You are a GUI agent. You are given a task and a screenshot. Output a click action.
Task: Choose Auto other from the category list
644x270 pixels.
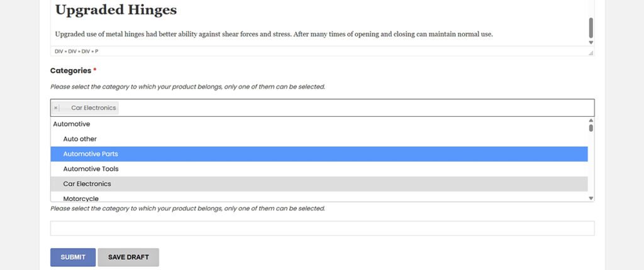tap(80, 139)
